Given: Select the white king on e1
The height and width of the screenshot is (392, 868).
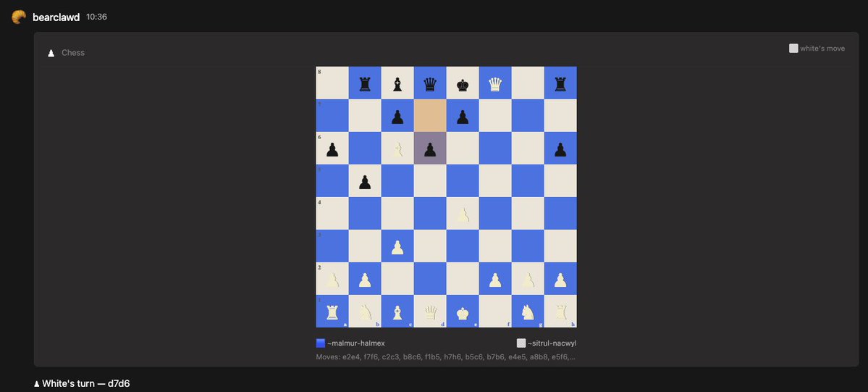Looking at the screenshot, I should [463, 312].
